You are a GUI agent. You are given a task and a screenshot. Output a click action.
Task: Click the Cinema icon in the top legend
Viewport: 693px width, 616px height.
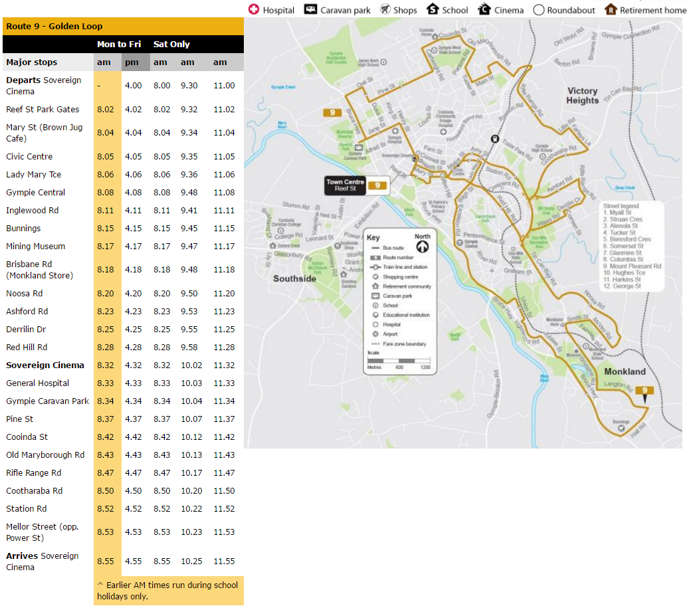pos(484,9)
